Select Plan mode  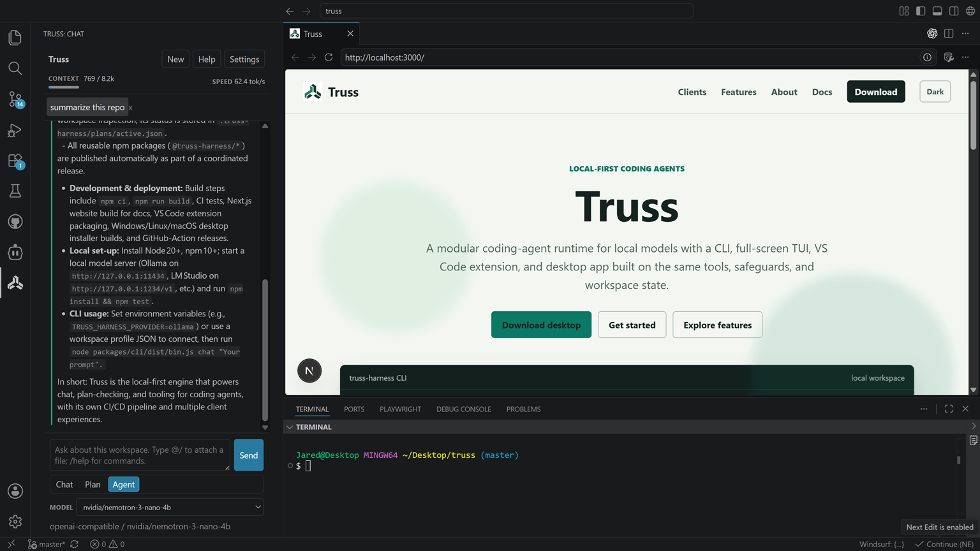pyautogui.click(x=93, y=485)
